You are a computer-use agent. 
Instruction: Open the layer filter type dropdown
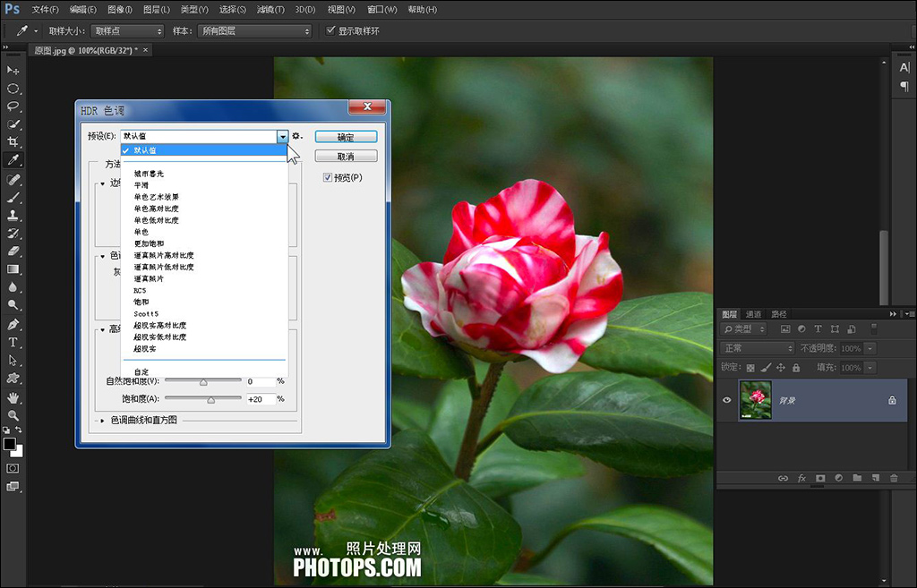[x=743, y=329]
